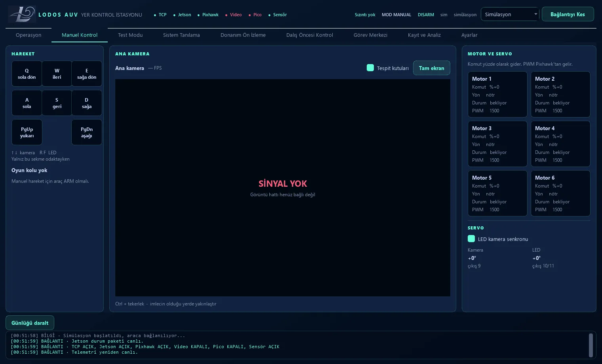Click the Bağlantıyı Kes button
602x364 pixels.
(x=568, y=14)
